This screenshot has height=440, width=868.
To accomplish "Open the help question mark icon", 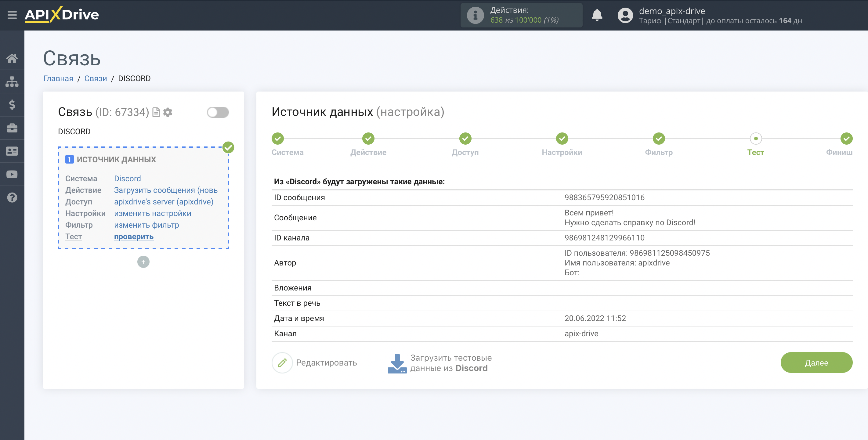I will pos(12,198).
